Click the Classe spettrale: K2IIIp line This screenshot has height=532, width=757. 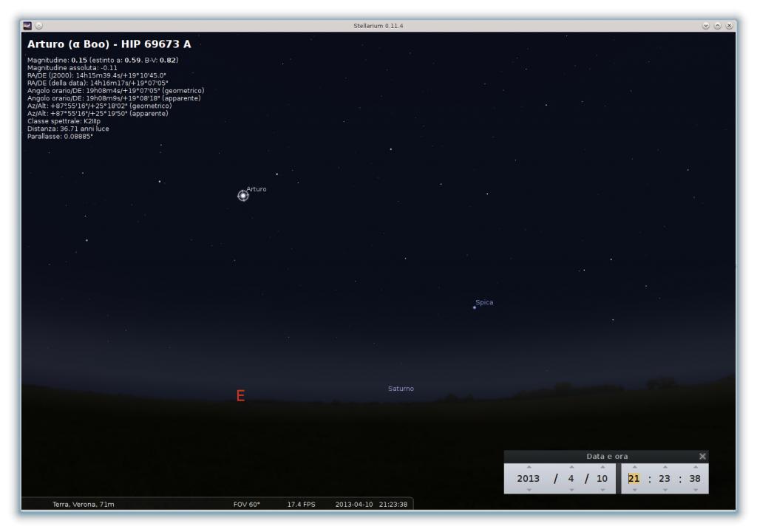[64, 121]
